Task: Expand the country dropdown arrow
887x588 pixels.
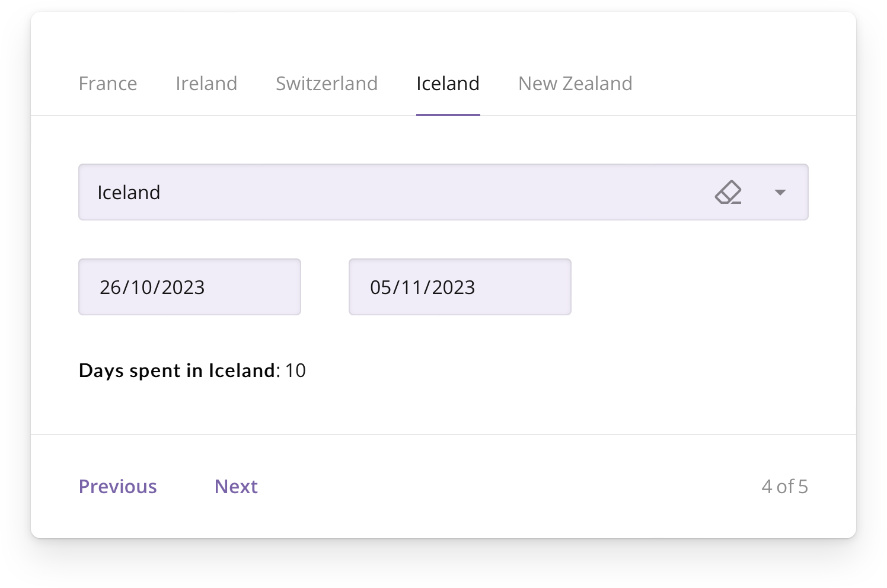Action: 780,192
